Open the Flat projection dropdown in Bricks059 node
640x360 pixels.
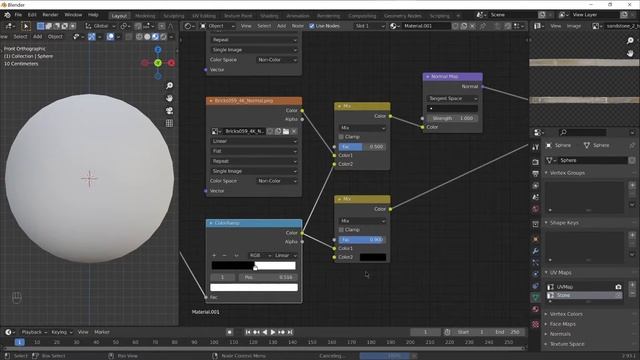tap(254, 151)
